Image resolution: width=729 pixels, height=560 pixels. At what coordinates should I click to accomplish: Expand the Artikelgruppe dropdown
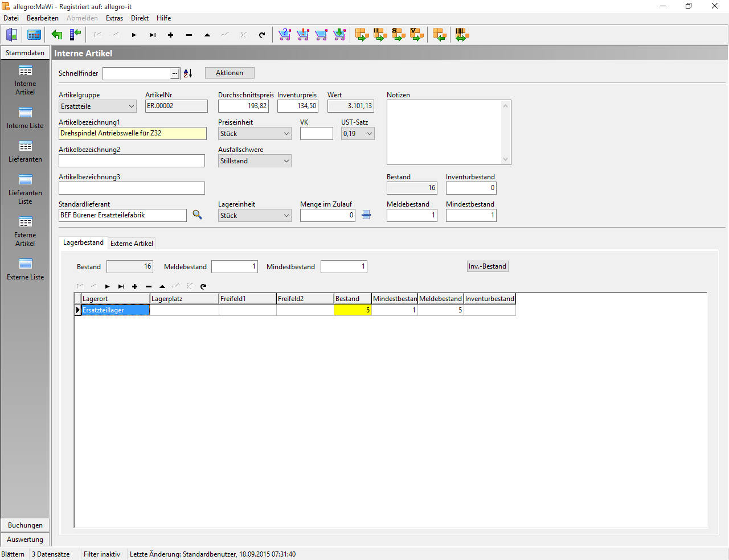click(131, 106)
